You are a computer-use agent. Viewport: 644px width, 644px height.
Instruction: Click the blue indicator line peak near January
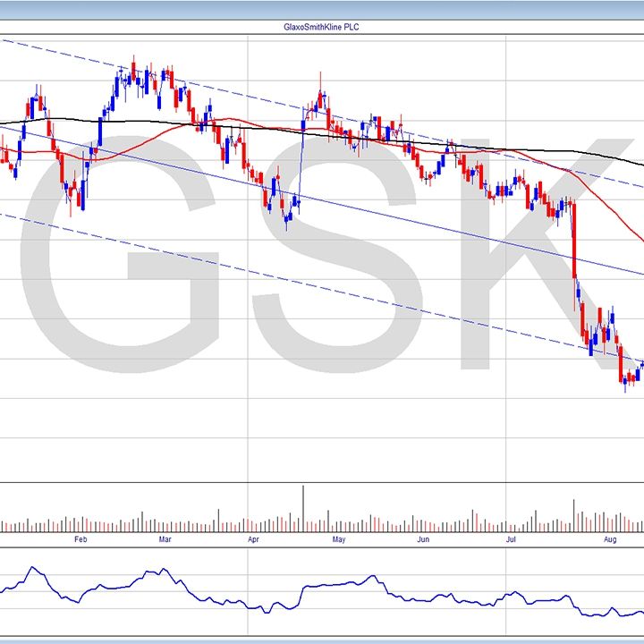coord(32,567)
